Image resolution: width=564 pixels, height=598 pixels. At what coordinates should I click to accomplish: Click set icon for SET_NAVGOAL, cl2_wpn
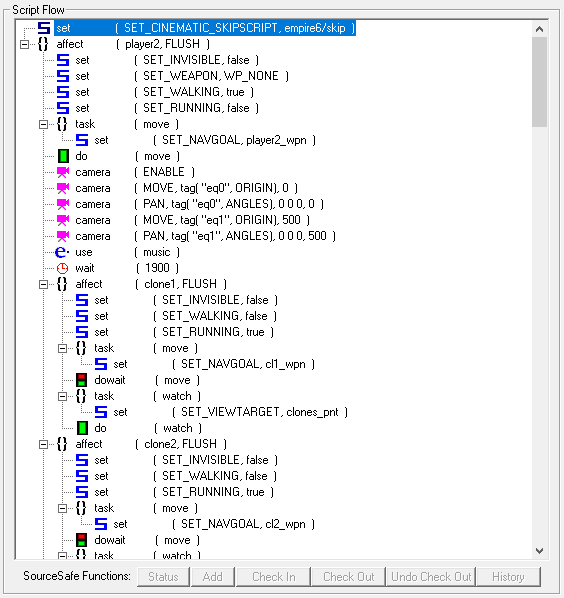coord(101,524)
